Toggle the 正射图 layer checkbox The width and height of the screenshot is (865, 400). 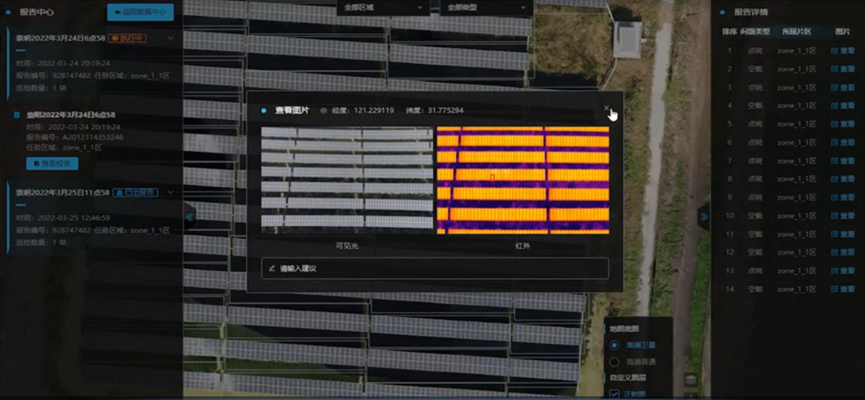click(614, 394)
